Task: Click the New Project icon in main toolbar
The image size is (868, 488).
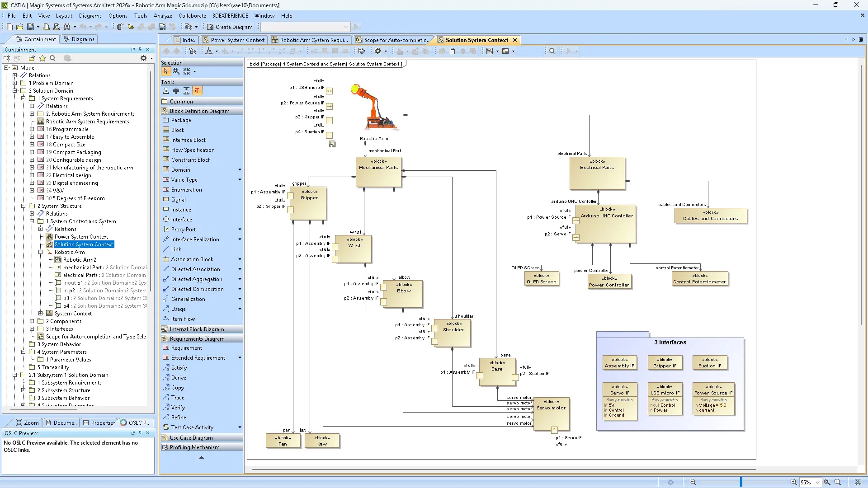Action: tap(9, 27)
